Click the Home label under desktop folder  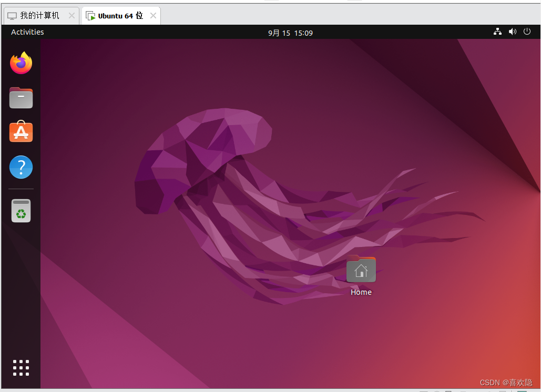tap(361, 292)
